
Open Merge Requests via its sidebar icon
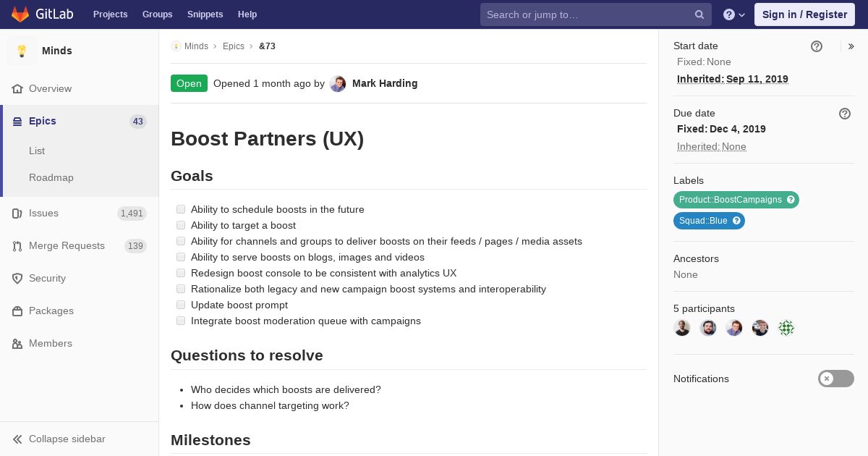point(17,246)
